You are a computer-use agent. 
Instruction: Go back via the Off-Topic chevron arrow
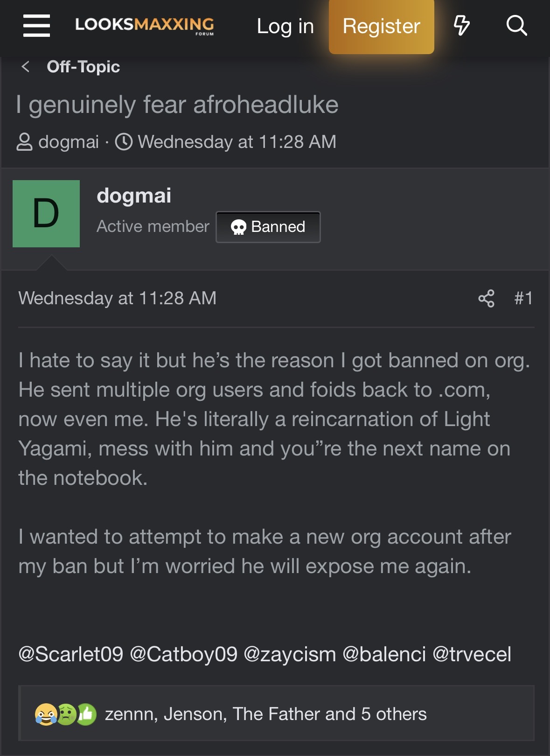click(26, 67)
